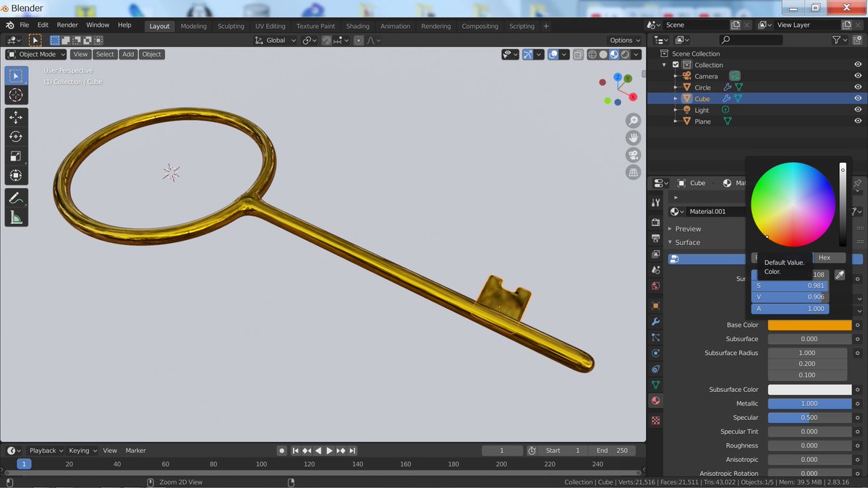Click the Object menu button
Viewport: 868px width, 488px height.
pos(152,54)
